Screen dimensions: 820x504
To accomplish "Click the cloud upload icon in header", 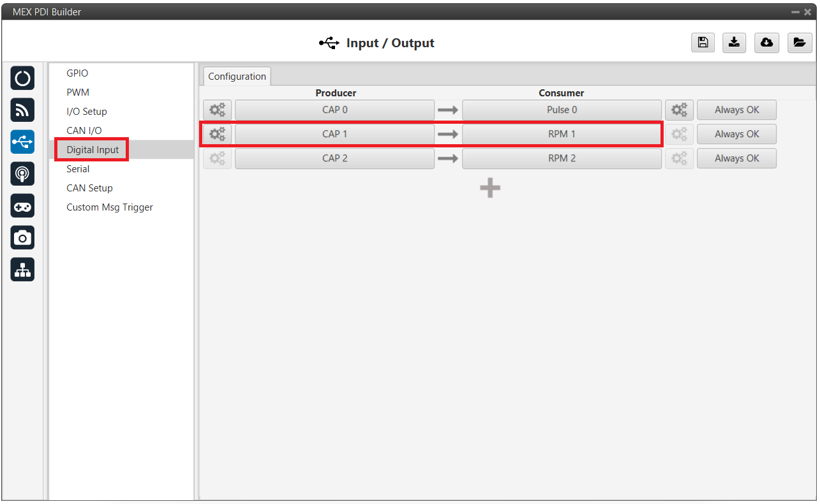I will 766,43.
